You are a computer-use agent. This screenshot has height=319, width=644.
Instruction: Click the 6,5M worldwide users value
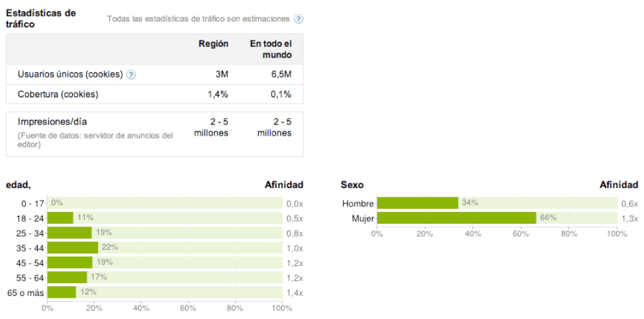point(281,74)
